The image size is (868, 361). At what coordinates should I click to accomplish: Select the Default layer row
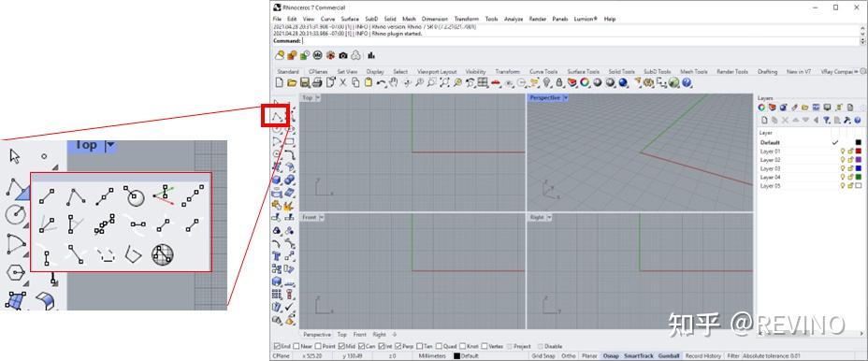[810, 142]
